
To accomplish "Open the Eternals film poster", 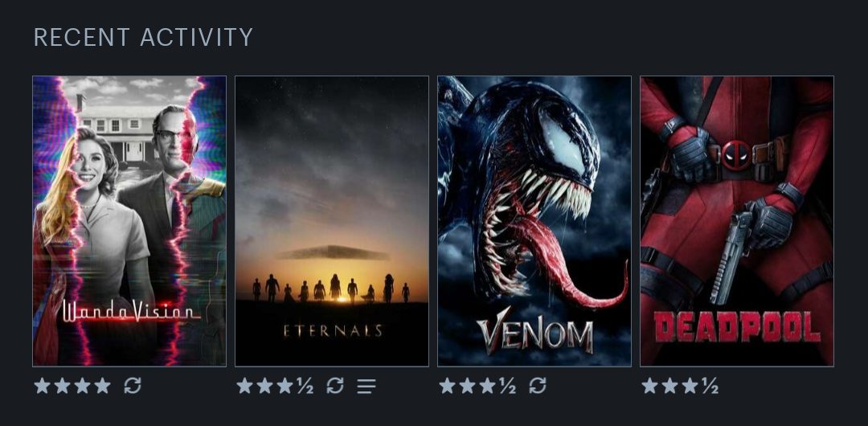I will coord(332,221).
